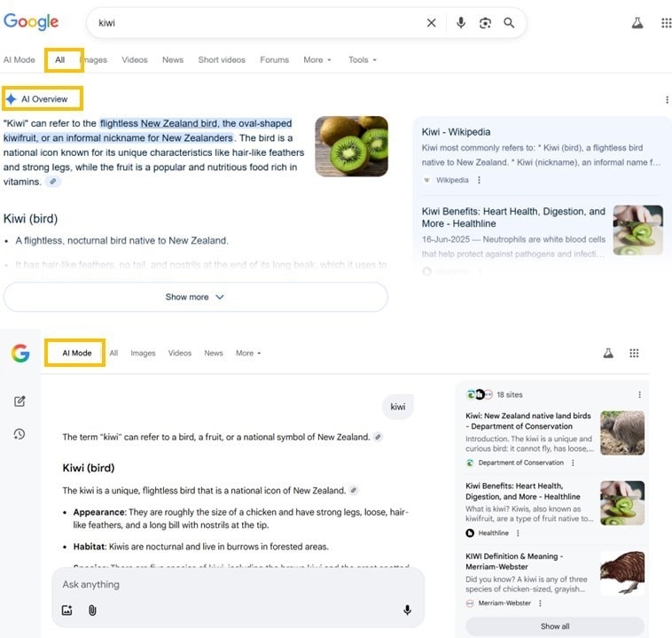Viewport: 672px width, 638px height.
Task: Open the More dropdown beside Forums
Action: [x=316, y=60]
